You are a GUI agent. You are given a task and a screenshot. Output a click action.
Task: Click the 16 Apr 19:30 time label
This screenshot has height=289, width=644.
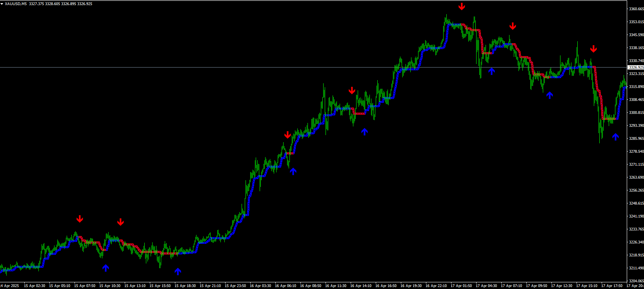(411, 286)
